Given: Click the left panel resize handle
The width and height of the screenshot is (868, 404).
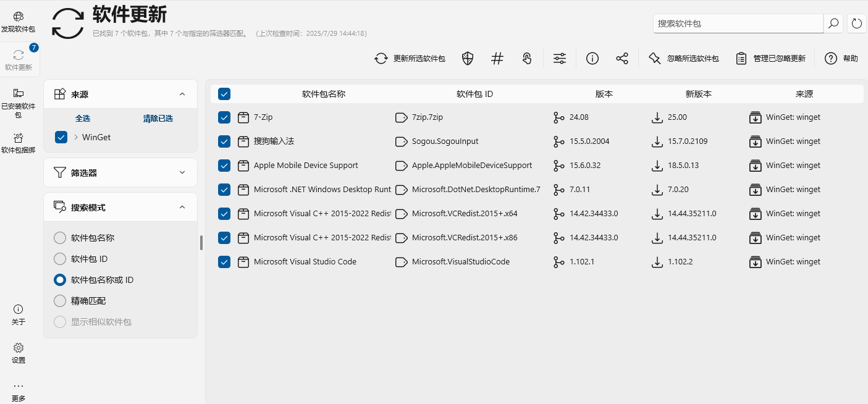Looking at the screenshot, I should pos(201,243).
